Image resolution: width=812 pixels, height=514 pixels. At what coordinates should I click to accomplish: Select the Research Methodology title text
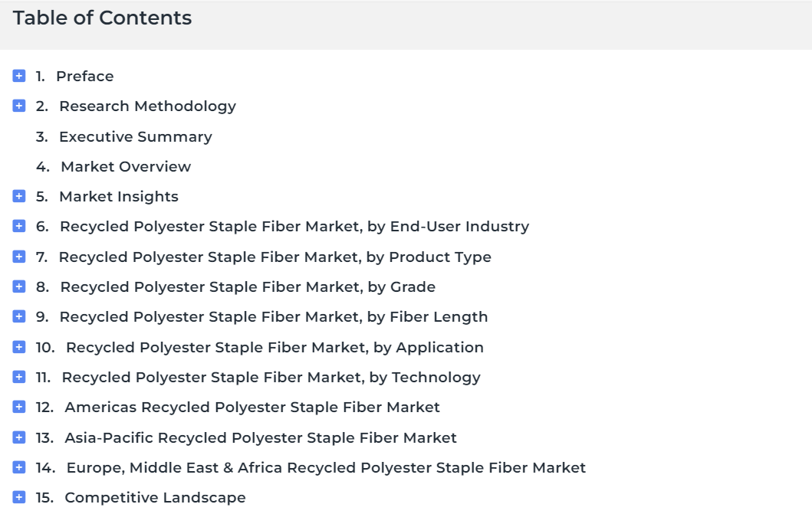click(x=147, y=106)
